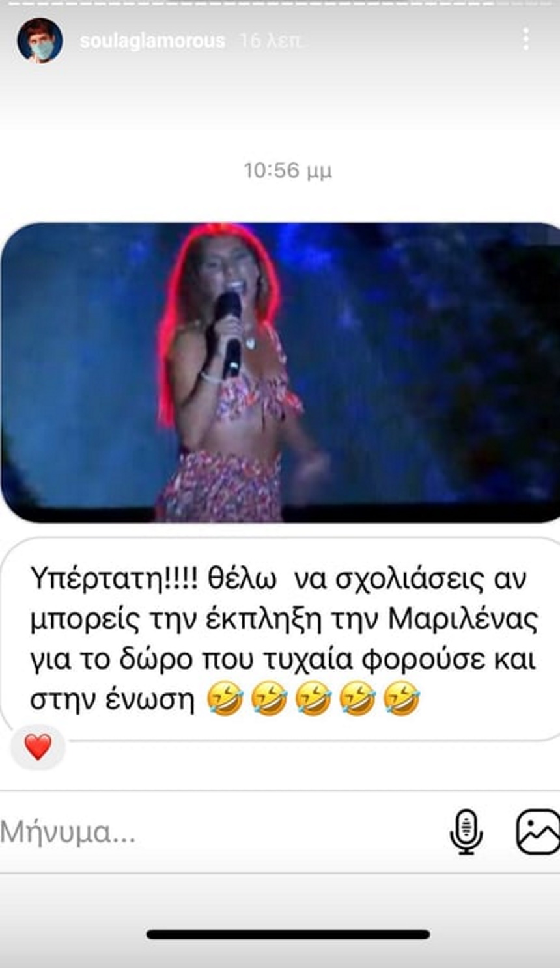Click the story progress bar at top

[x=280, y=3]
